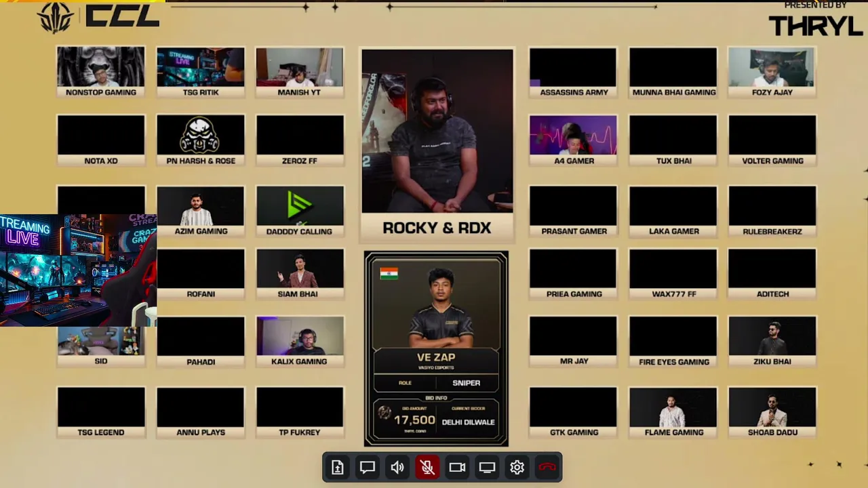Choose the MUNNA BHAI GAMING tile

tap(673, 72)
